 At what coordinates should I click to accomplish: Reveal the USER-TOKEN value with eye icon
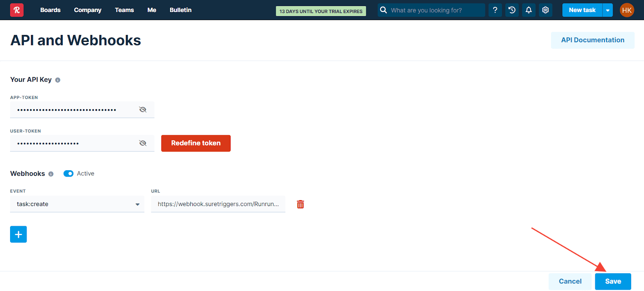coord(143,143)
